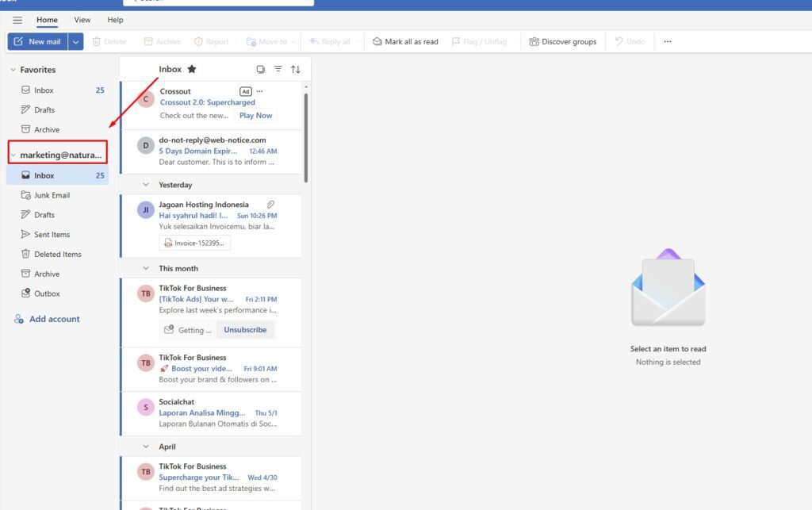Open the toolbar more options ellipsis
This screenshot has height=510, width=812.
point(668,41)
